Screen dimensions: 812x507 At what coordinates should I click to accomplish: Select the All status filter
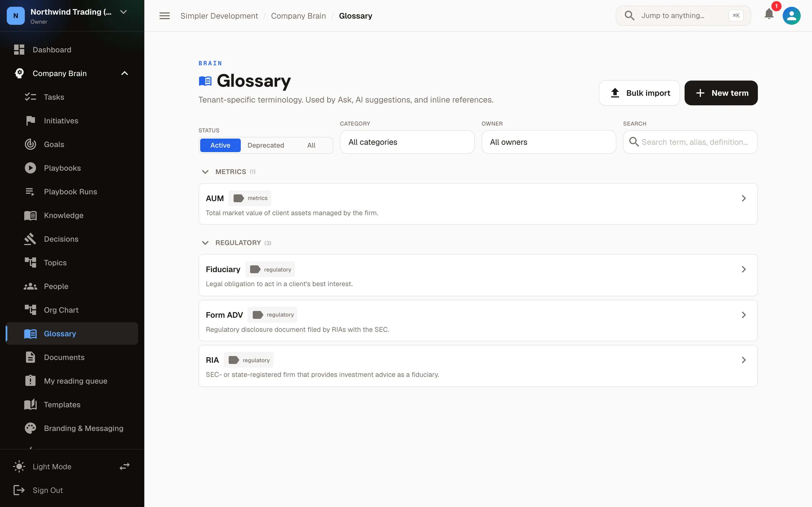(311, 145)
